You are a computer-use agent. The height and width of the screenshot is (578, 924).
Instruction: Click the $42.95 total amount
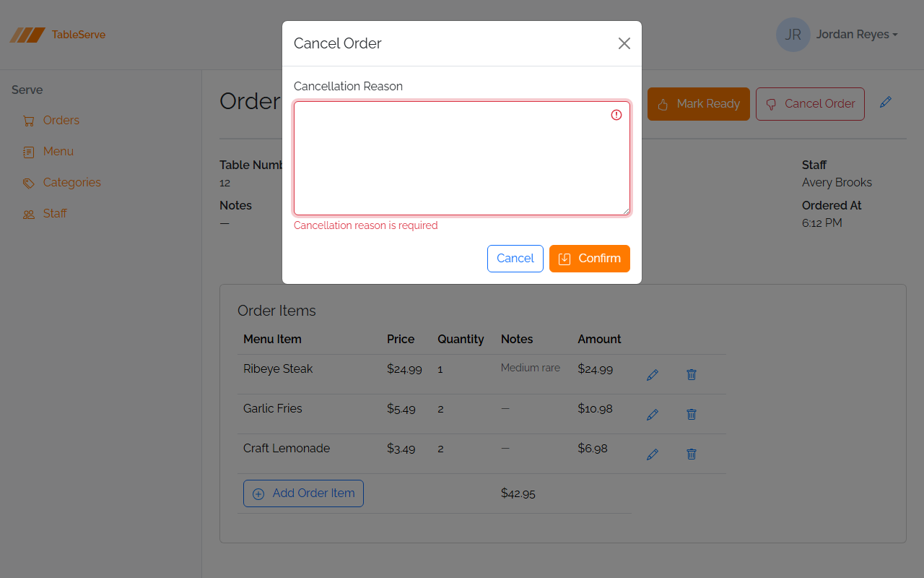point(518,494)
